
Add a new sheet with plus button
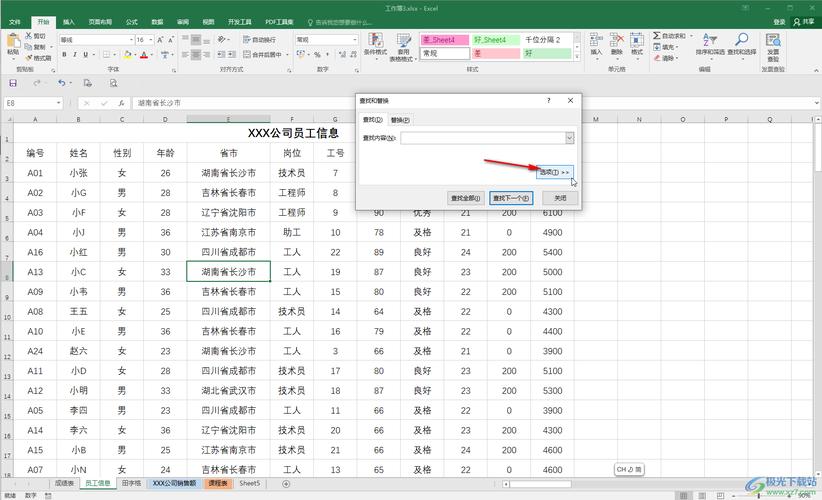pos(286,484)
